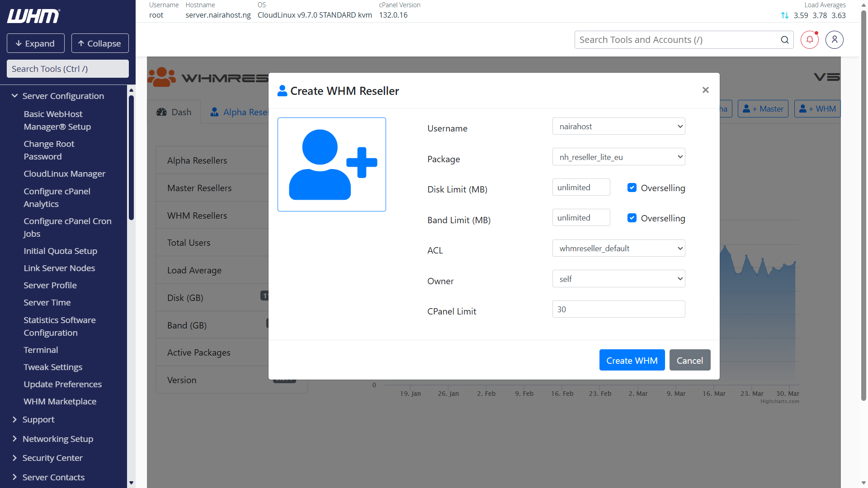The height and width of the screenshot is (488, 868).
Task: Click the small user icon in the dialog title
Action: pos(282,91)
